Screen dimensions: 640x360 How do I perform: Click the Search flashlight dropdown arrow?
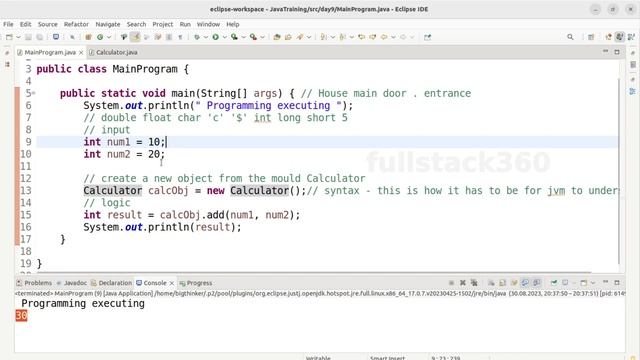309,37
